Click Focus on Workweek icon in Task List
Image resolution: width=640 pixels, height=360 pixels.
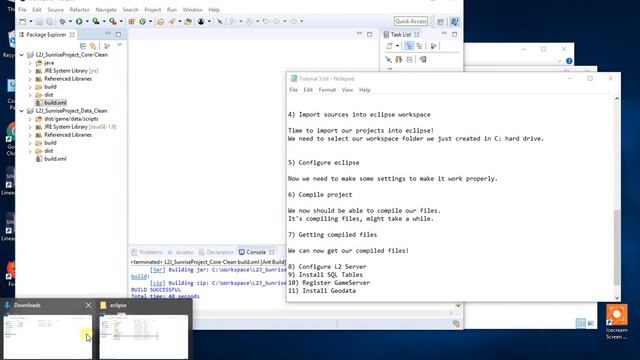point(433,46)
